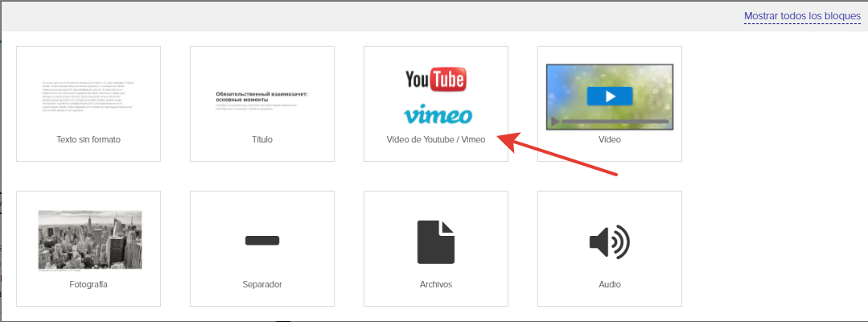The image size is (868, 322).
Task: Select the Texto sin formato preview thumbnail
Action: pos(88,97)
